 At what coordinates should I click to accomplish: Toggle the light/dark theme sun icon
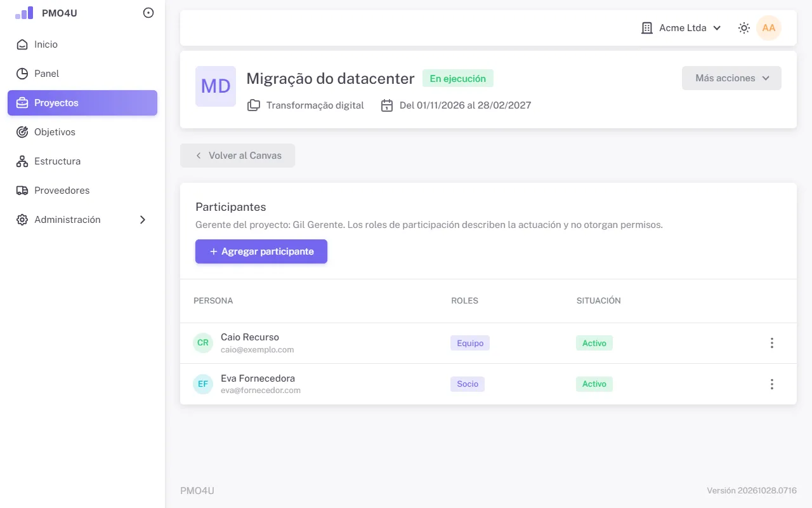pyautogui.click(x=744, y=28)
